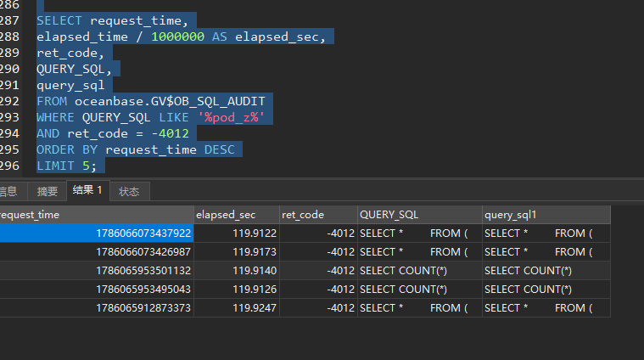Click query_sql1 cell in the 119.9247 row
Image resolution: width=644 pixels, height=360 pixels.
(x=546, y=308)
